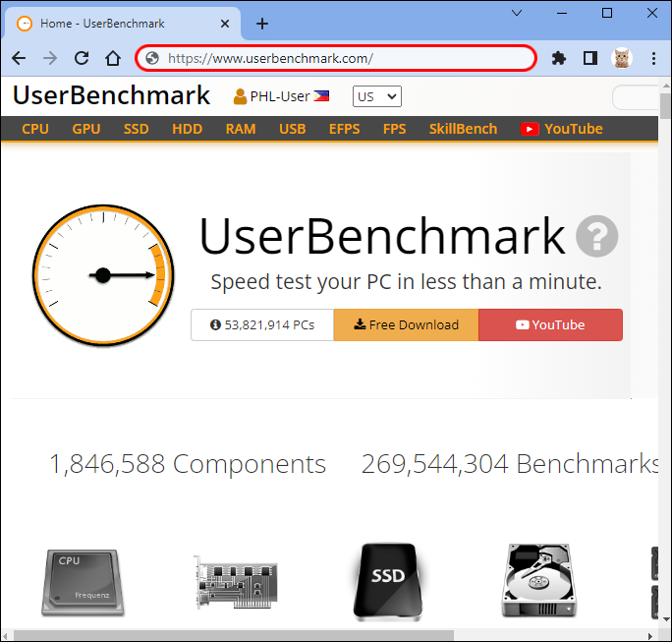Open a new tab with plus button
672x642 pixels.
pos(262,24)
